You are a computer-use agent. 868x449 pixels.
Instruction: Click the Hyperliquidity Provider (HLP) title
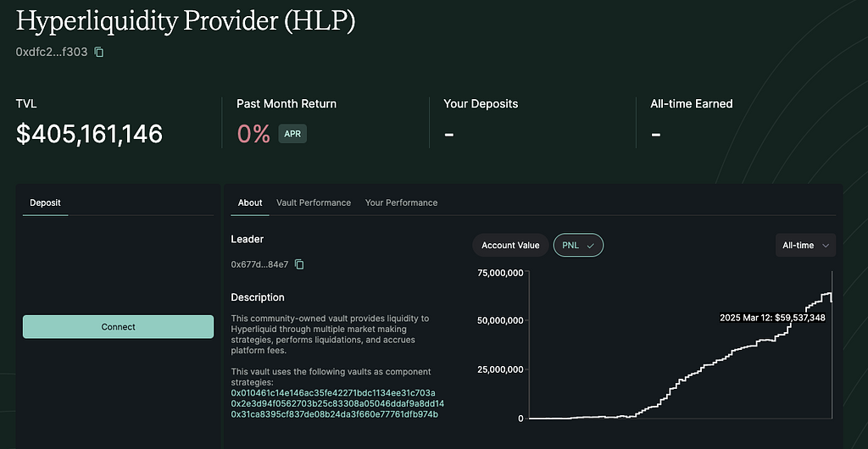(186, 21)
